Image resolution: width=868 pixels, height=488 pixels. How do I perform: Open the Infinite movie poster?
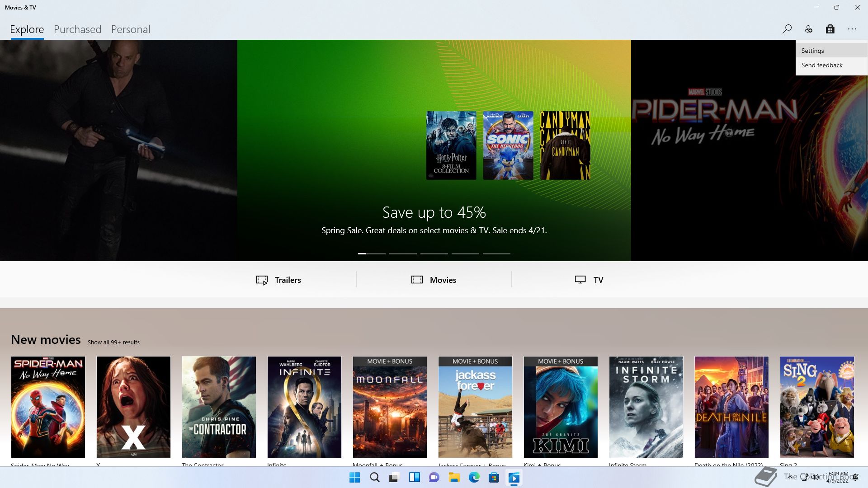pos(304,407)
